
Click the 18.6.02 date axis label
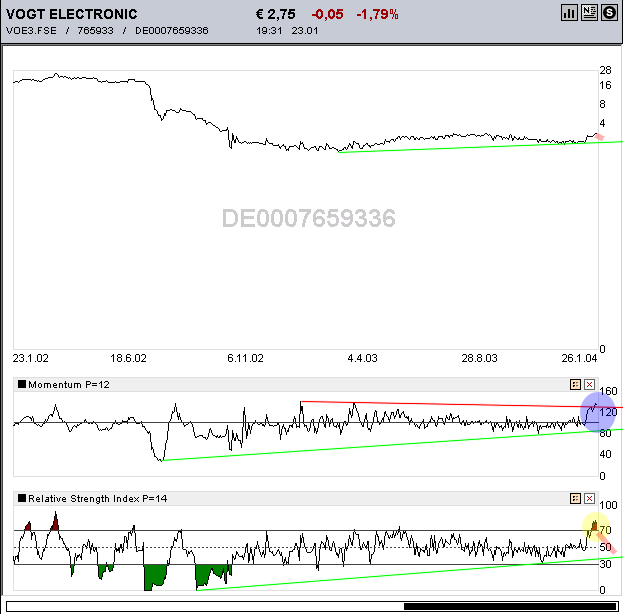click(128, 358)
